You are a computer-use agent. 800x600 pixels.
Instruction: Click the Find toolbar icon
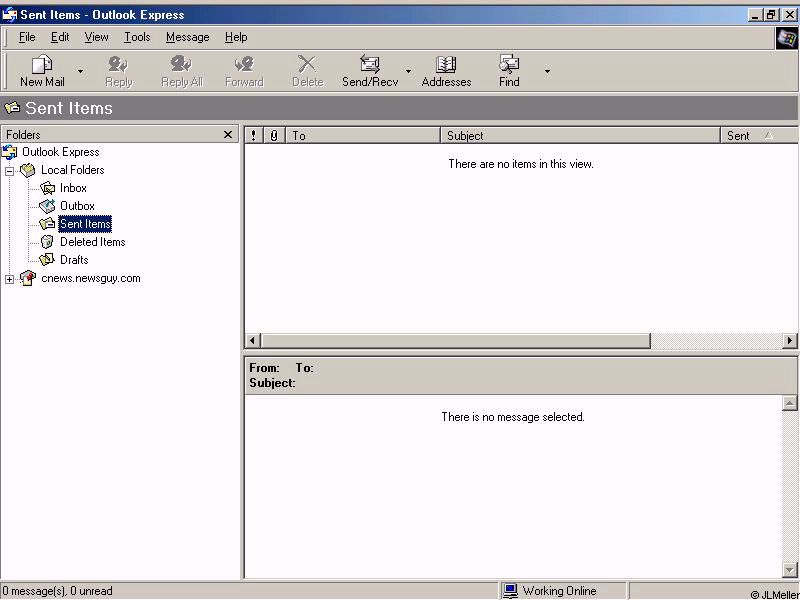(509, 65)
